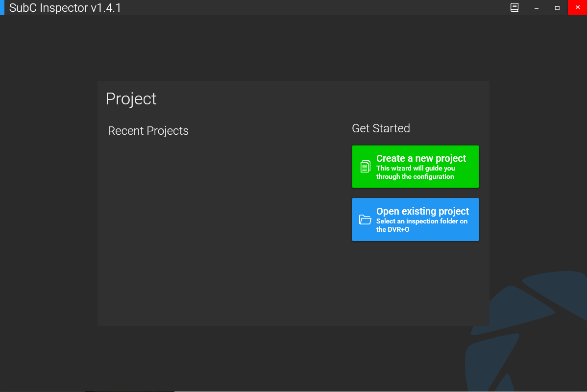Viewport: 587px width, 392px height.
Task: Click the document icon on the green button
Action: pos(365,167)
